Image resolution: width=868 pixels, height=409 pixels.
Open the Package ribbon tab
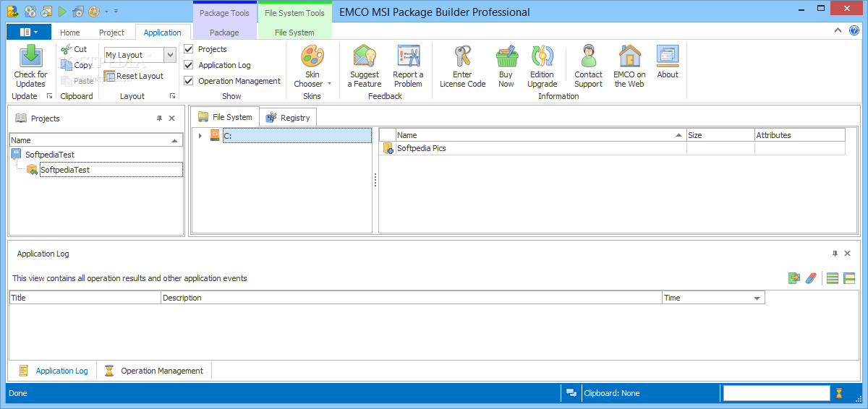224,33
